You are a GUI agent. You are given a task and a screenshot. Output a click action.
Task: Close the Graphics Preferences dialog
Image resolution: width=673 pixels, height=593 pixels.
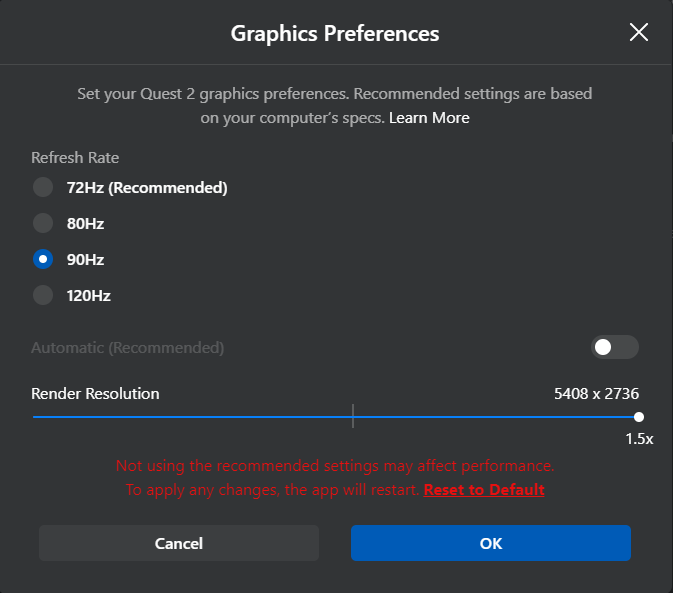pyautogui.click(x=639, y=32)
